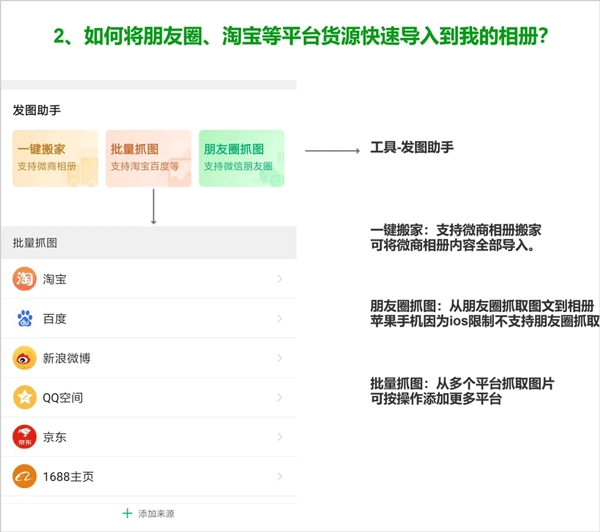Image resolution: width=600 pixels, height=532 pixels.
Task: Tap the 京东 red icon
Action: [24, 437]
